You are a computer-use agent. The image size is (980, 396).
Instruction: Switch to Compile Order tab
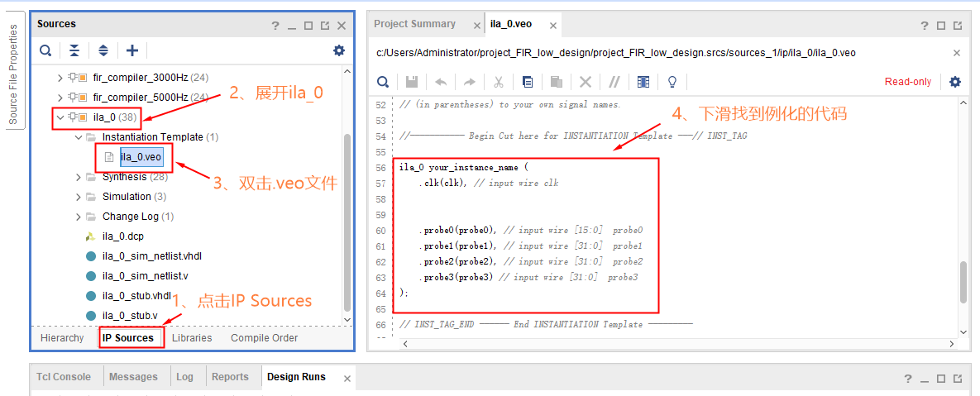pos(265,338)
